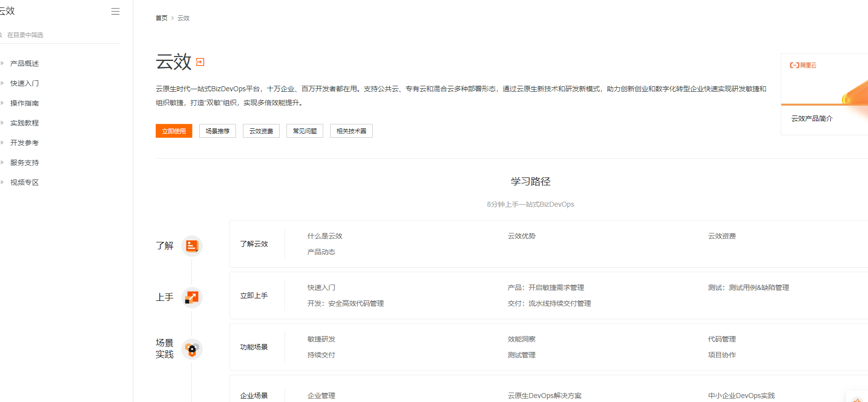The height and width of the screenshot is (402, 868).
Task: Collapse the sidebar using the hamburger menu icon
Action: point(116,11)
